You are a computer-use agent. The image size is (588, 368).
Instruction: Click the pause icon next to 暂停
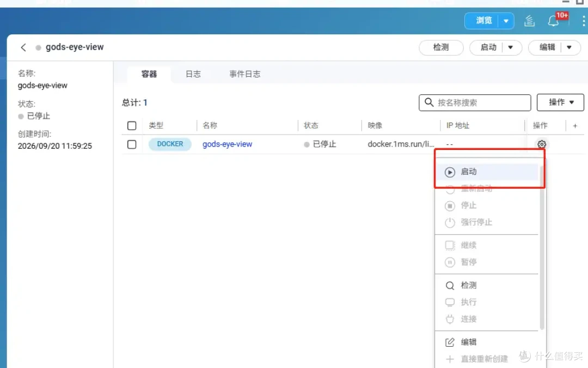[x=450, y=262]
